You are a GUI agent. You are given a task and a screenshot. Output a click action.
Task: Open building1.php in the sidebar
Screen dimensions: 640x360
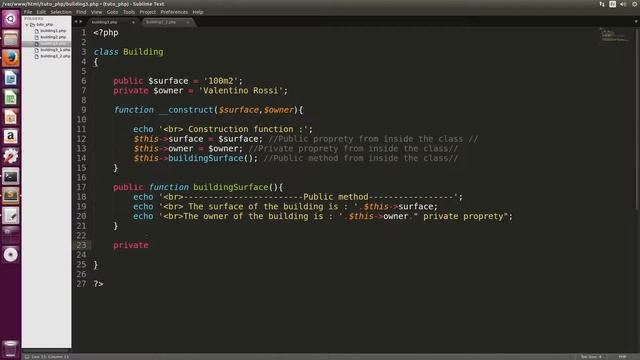53,31
